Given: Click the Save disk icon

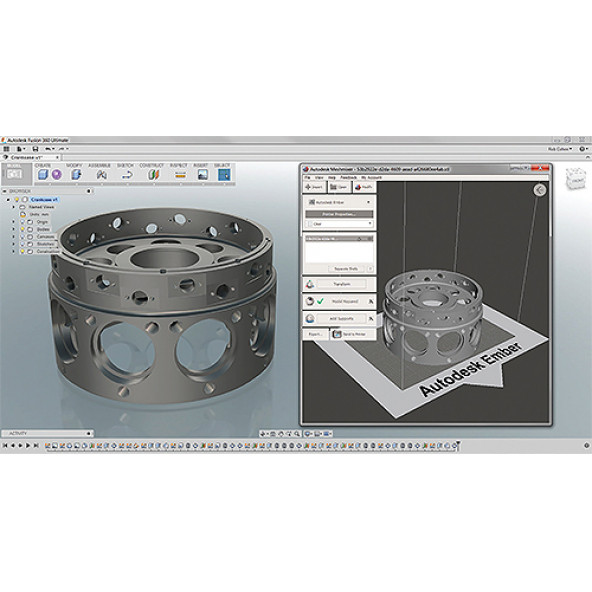Looking at the screenshot, I should tap(35, 149).
